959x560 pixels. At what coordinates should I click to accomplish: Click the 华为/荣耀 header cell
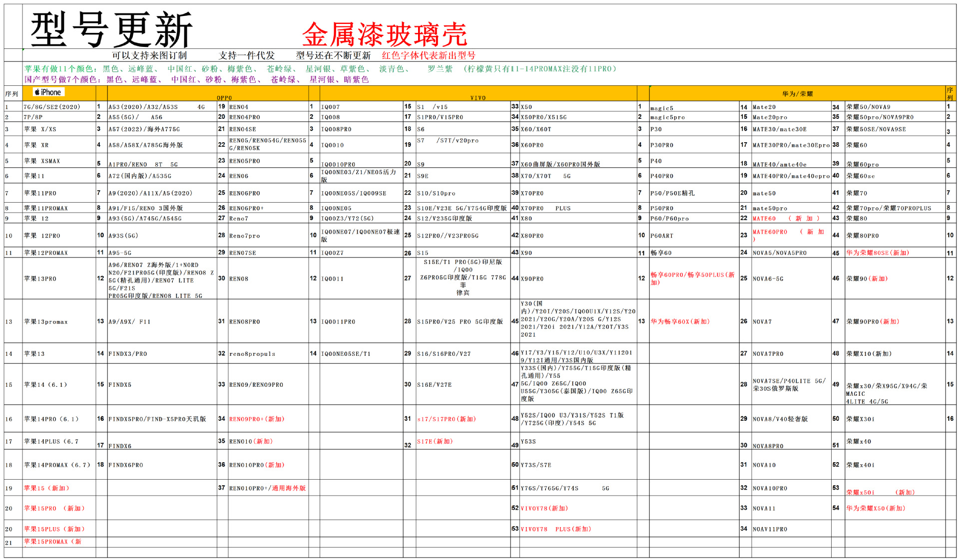[797, 94]
